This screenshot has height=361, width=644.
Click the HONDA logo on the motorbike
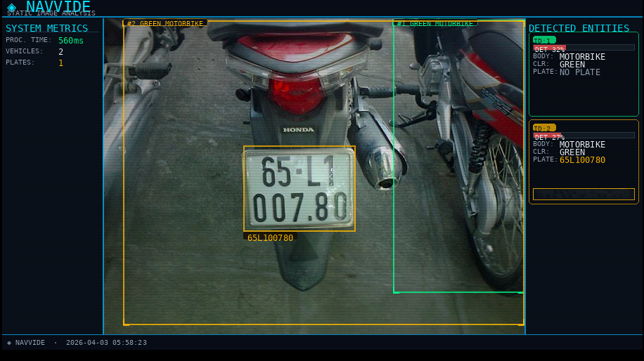click(299, 130)
